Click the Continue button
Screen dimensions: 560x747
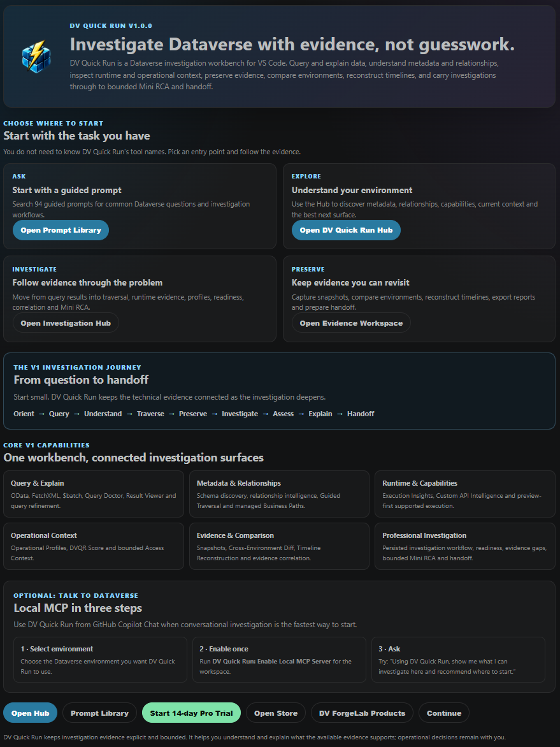click(444, 713)
